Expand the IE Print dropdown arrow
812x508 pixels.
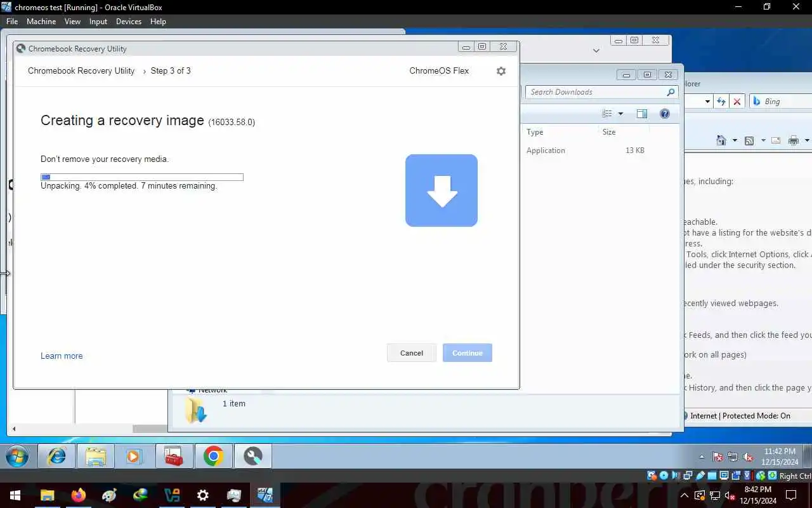[807, 140]
